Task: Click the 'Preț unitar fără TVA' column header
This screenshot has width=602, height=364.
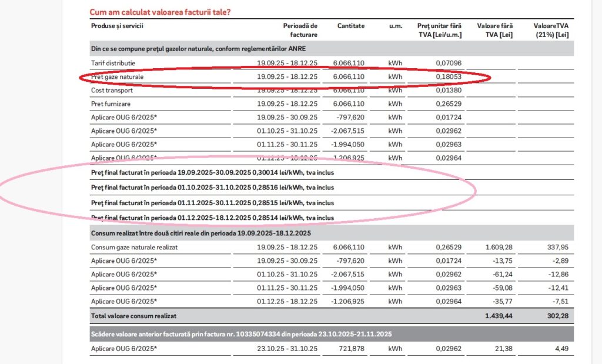Action: (x=439, y=30)
